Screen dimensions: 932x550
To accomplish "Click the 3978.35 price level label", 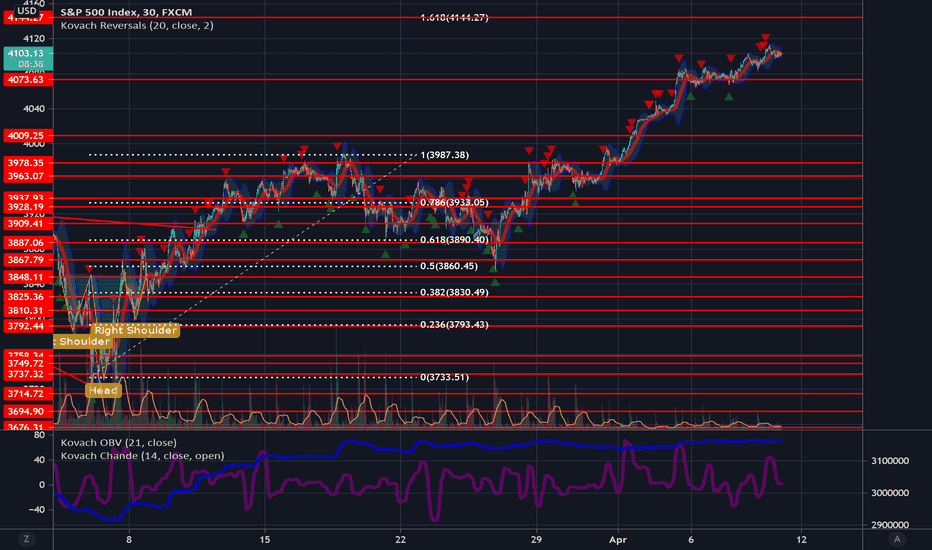I will coord(28,163).
